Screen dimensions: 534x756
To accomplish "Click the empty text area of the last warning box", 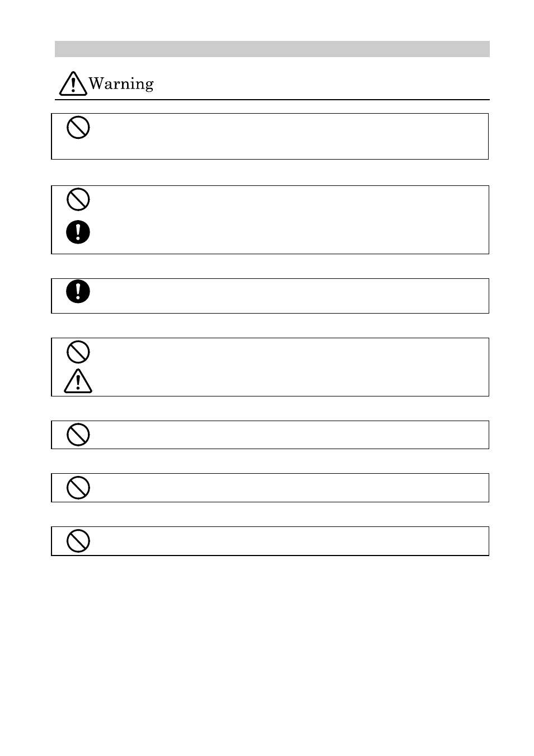I will pos(288,541).
